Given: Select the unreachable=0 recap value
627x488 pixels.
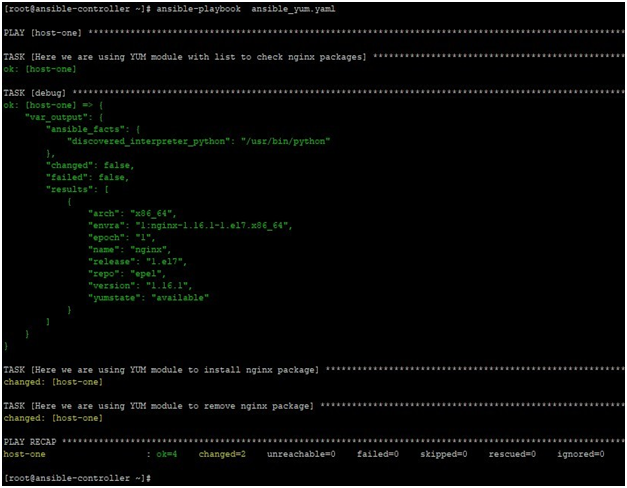Looking at the screenshot, I should 301,454.
